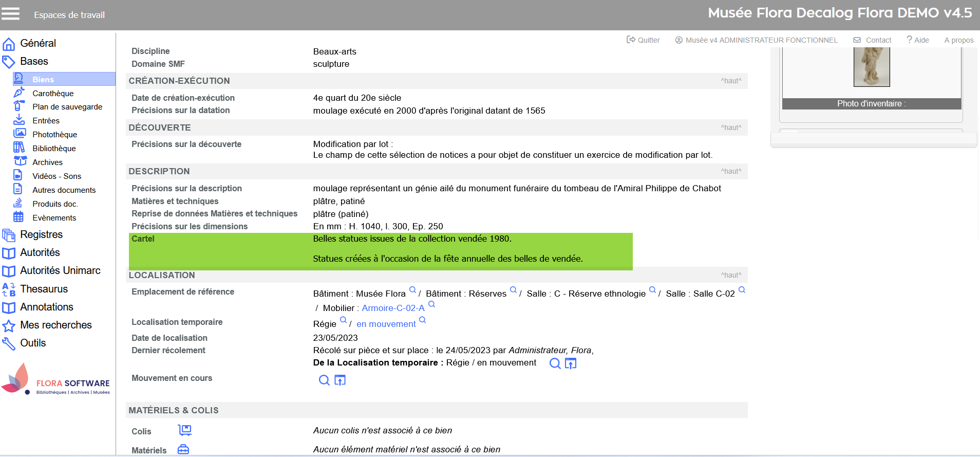Expand the Registres section

pos(41,235)
